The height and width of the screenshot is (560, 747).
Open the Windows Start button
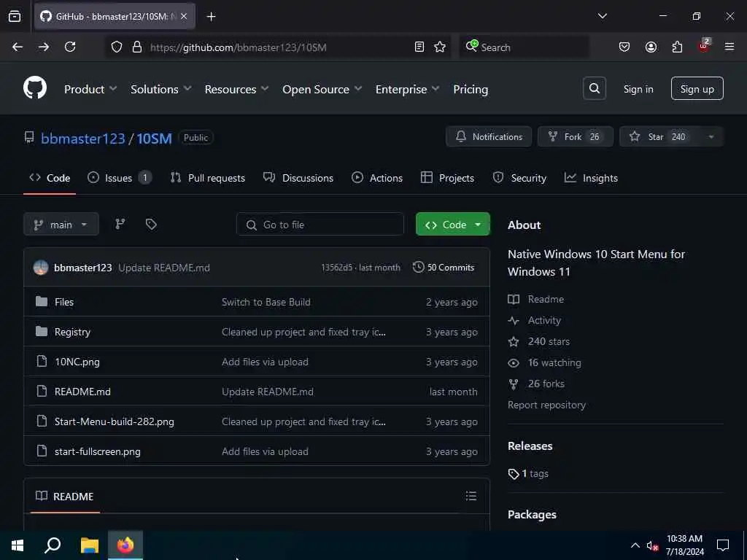18,545
